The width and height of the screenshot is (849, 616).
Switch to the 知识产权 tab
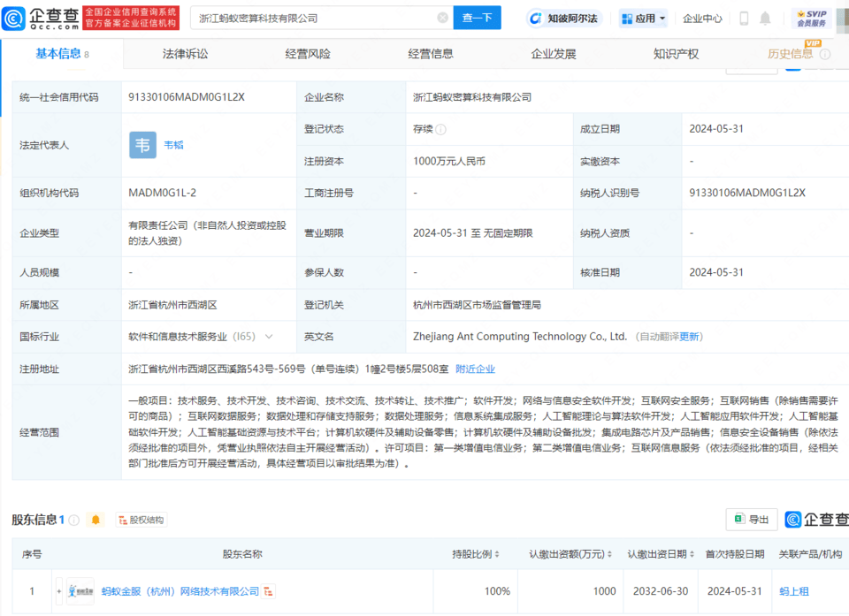pyautogui.click(x=676, y=54)
